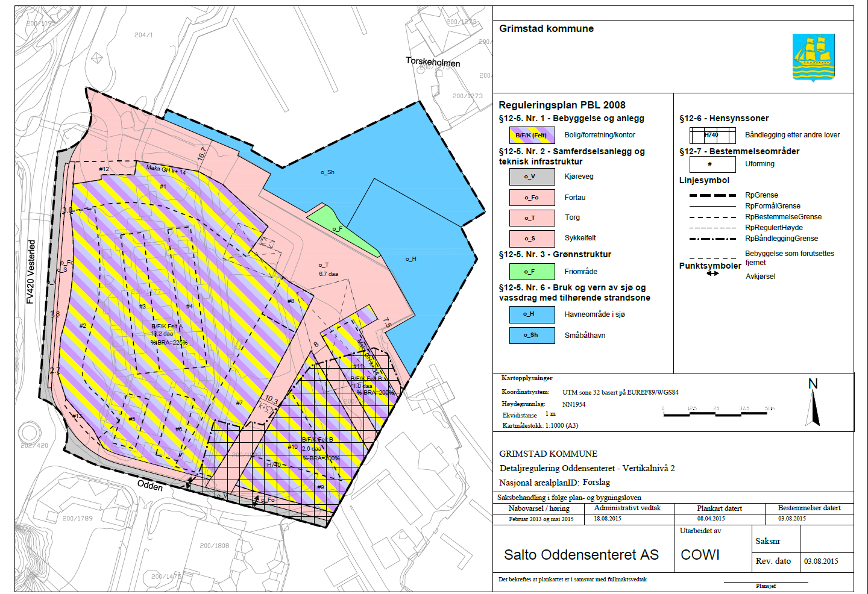Image resolution: width=868 pixels, height=594 pixels.
Task: Click the RpBestemmelseGrense dashed line sample
Action: pyautogui.click(x=712, y=217)
